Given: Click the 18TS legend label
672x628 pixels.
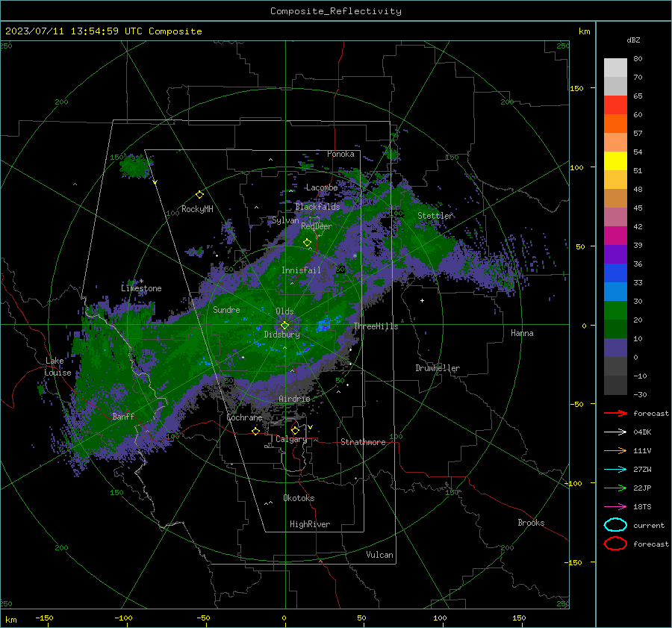Looking at the screenshot, I should (x=642, y=507).
